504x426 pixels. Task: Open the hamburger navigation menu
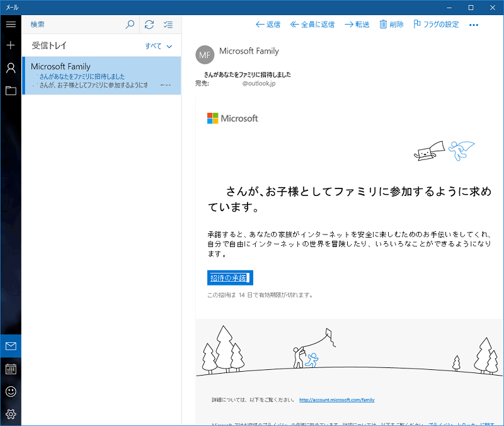tap(11, 25)
